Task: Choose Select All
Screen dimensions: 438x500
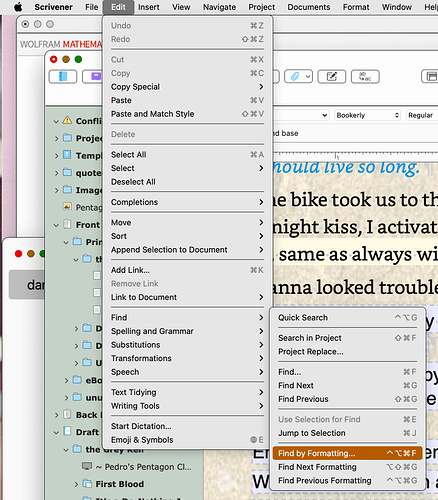Action: pos(187,155)
